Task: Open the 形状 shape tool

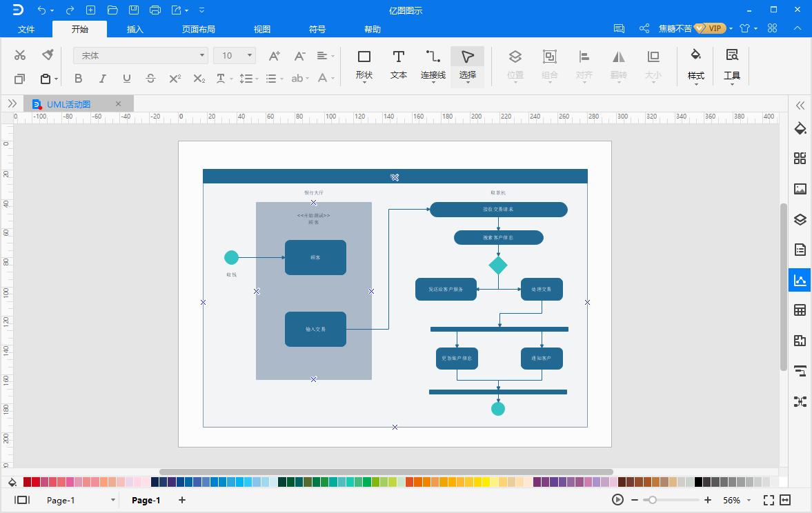Action: point(364,64)
